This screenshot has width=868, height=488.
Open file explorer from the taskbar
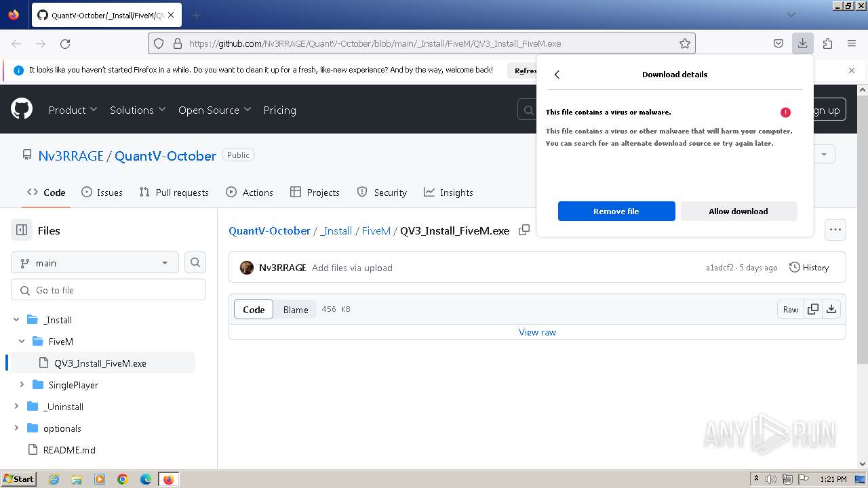click(77, 479)
